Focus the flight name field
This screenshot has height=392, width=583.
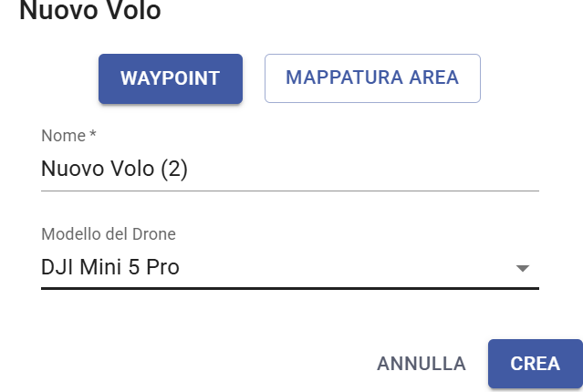coord(289,170)
